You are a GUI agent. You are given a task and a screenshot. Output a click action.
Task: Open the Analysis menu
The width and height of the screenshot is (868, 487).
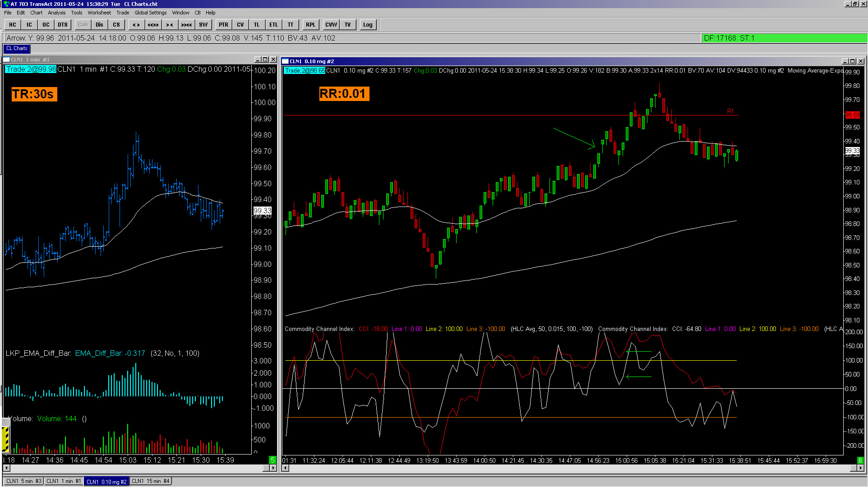56,13
